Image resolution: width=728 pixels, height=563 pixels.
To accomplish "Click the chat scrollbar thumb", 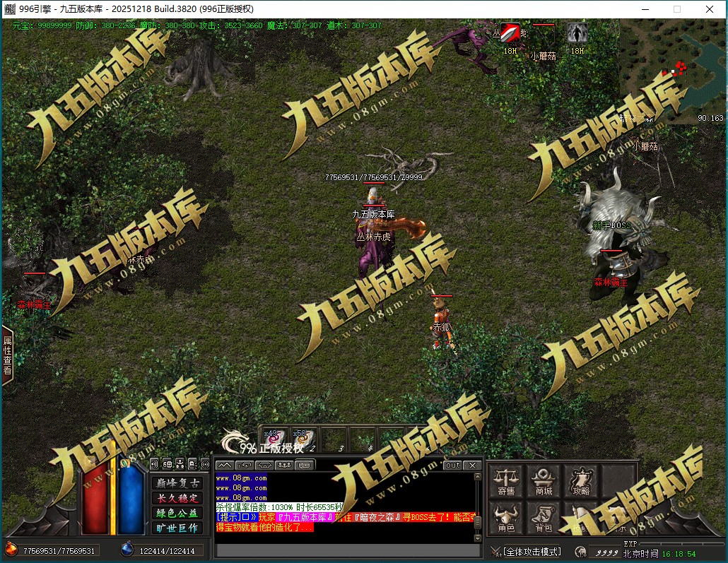I will click(477, 523).
